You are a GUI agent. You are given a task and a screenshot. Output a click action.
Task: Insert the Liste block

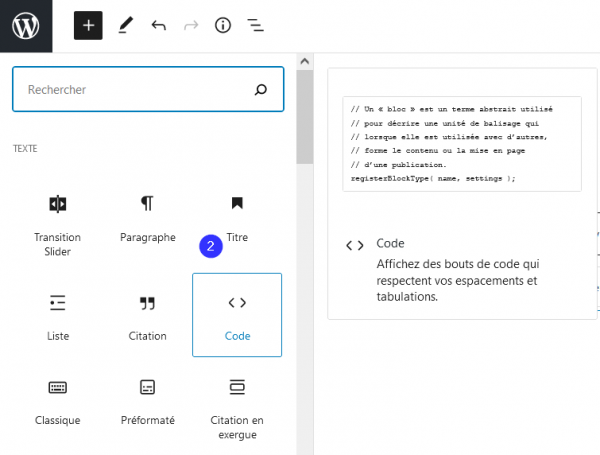click(x=58, y=315)
